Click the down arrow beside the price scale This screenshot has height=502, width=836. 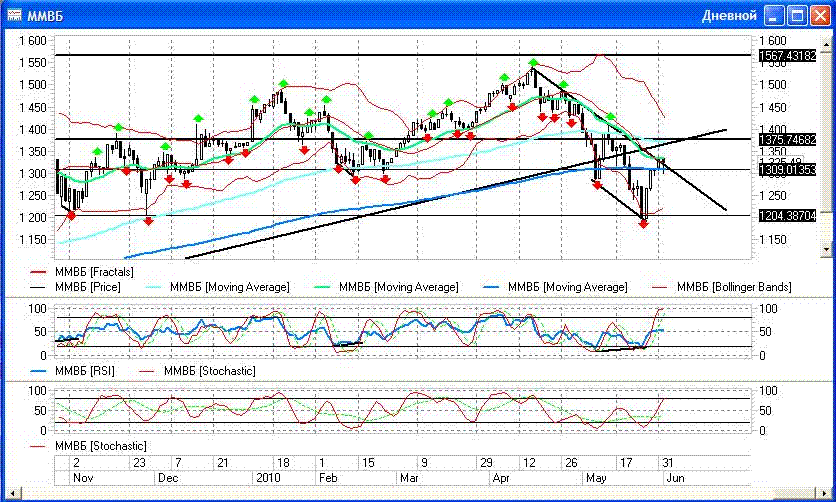[827, 249]
